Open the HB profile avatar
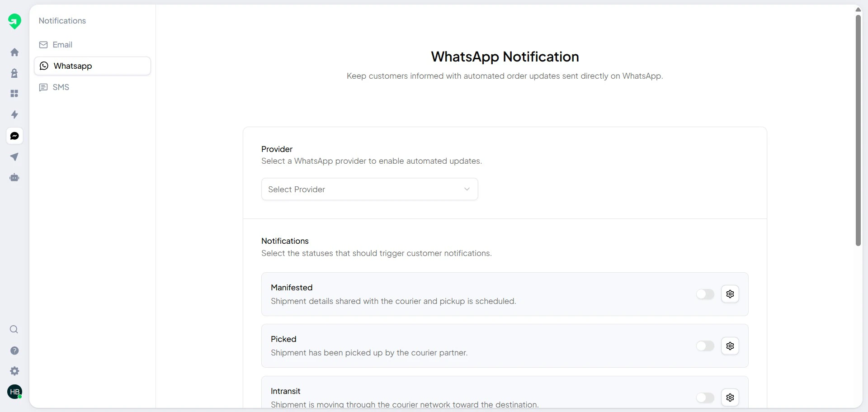868x412 pixels. (14, 392)
